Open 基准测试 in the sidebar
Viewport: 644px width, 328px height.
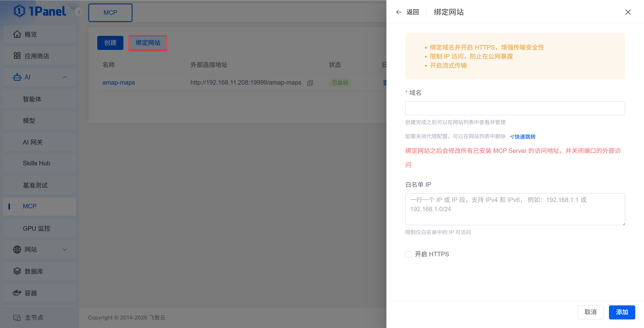(x=40, y=185)
